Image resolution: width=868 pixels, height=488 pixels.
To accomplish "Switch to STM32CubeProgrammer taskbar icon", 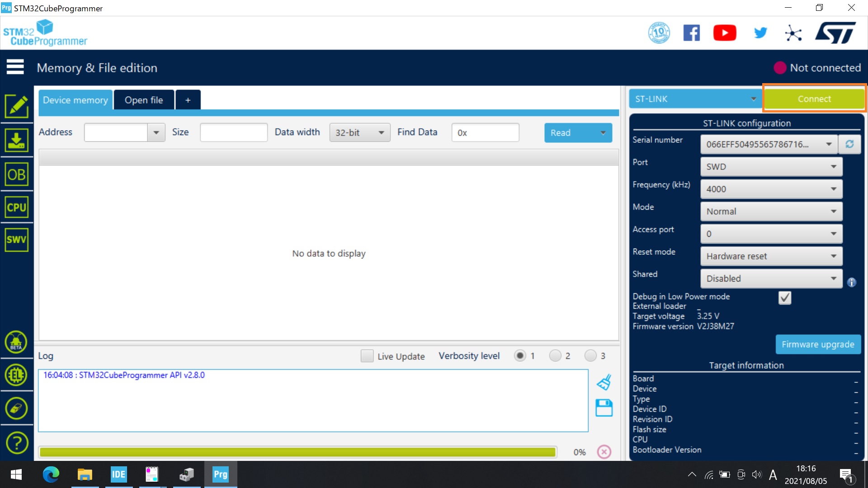I will 220,474.
